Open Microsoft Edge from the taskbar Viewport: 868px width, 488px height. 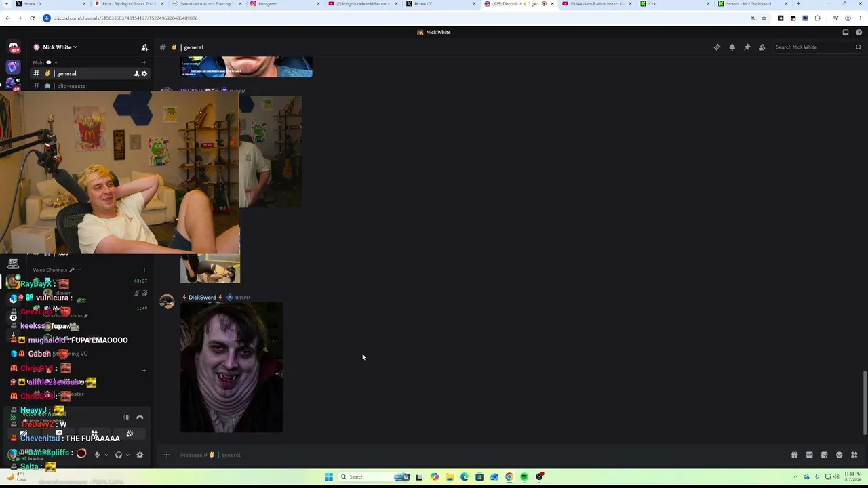(x=465, y=477)
